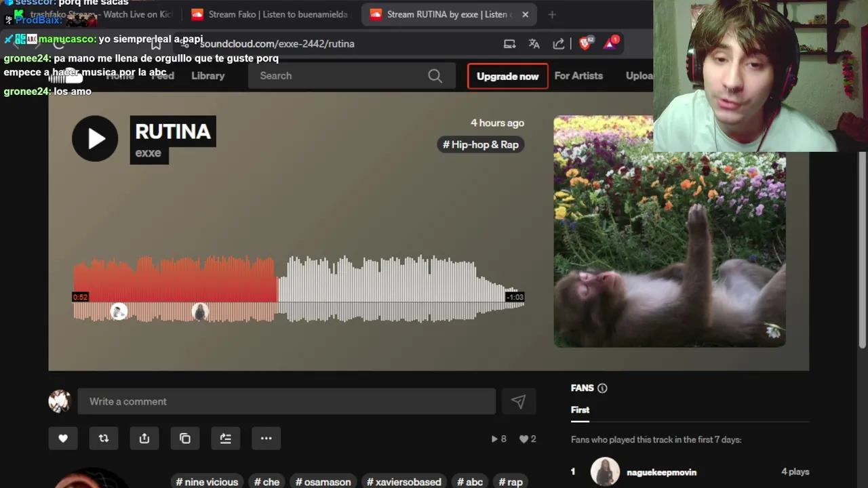
Task: Click the Hip-hop & Rap genre tag
Action: [x=481, y=144]
